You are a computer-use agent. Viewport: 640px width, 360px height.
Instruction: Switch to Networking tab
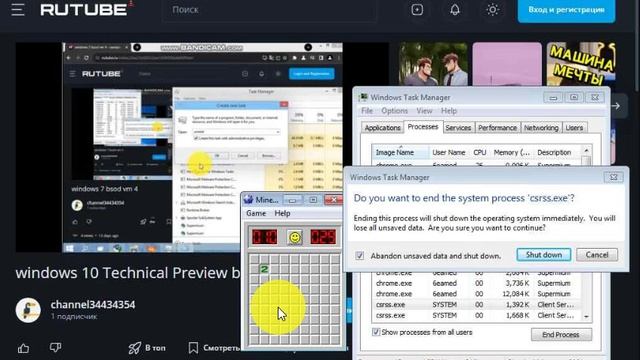pyautogui.click(x=541, y=128)
